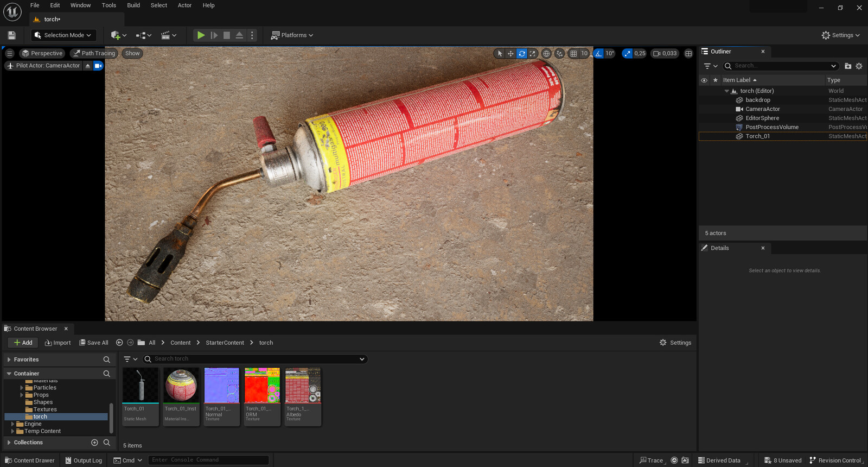This screenshot has height=467, width=868.
Task: Click the Outliner add folder icon
Action: [848, 66]
